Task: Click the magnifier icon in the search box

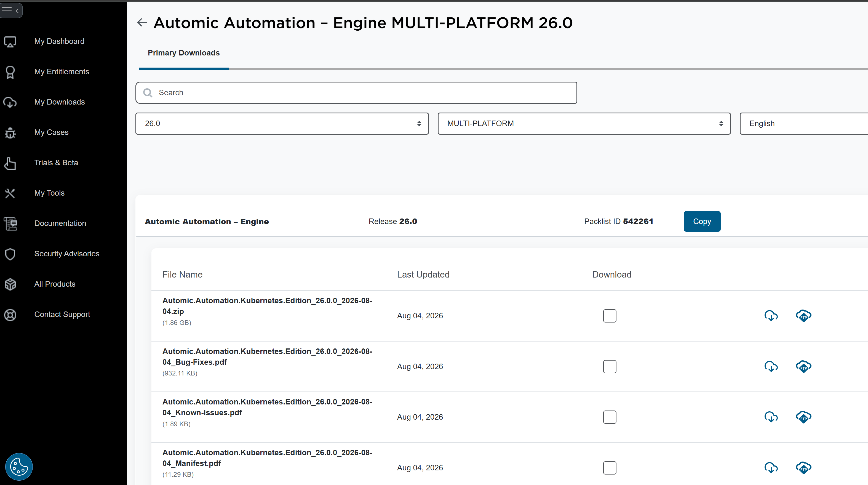Action: pyautogui.click(x=148, y=93)
